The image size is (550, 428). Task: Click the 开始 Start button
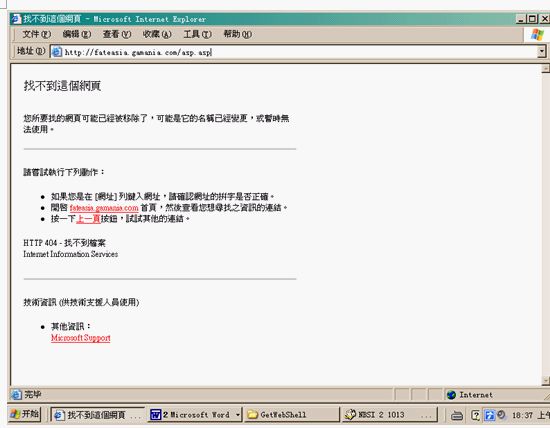tap(25, 414)
